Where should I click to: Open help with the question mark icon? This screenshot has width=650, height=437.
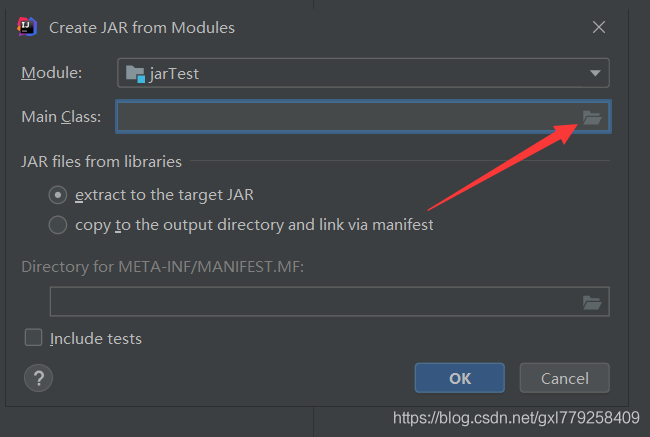[38, 378]
